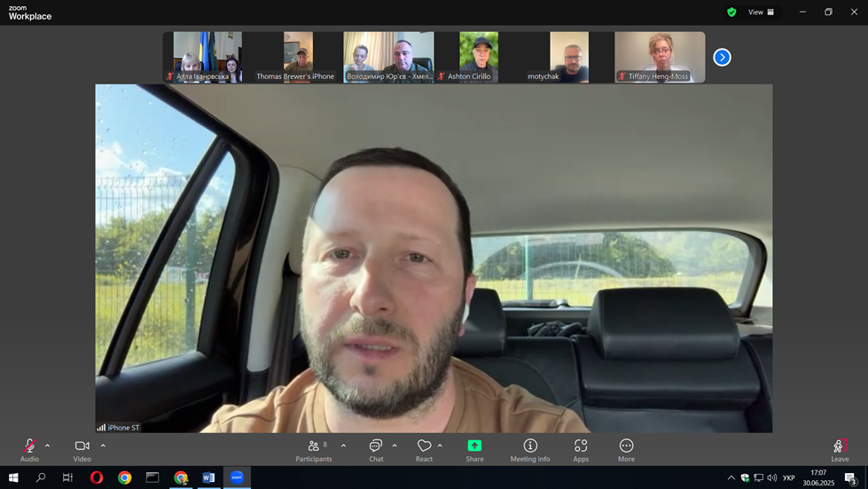
Task: Open the Apps panel
Action: [x=581, y=449]
